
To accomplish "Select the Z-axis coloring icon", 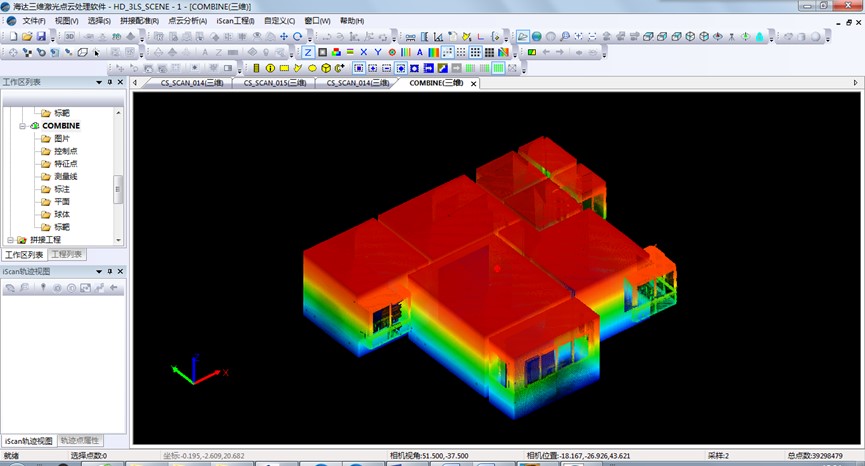I will tap(308, 52).
